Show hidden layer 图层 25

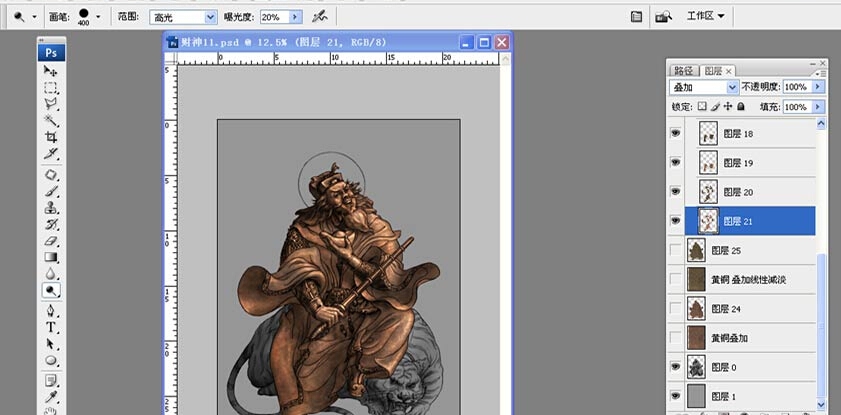(676, 250)
